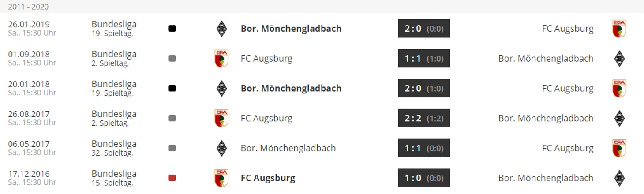644x194 pixels.
Task: Open bold FC Augsburg team link 17.12.2016
Action: click(x=268, y=178)
